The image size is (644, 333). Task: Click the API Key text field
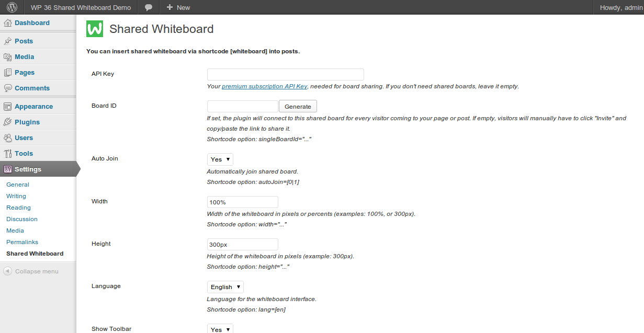(x=285, y=74)
